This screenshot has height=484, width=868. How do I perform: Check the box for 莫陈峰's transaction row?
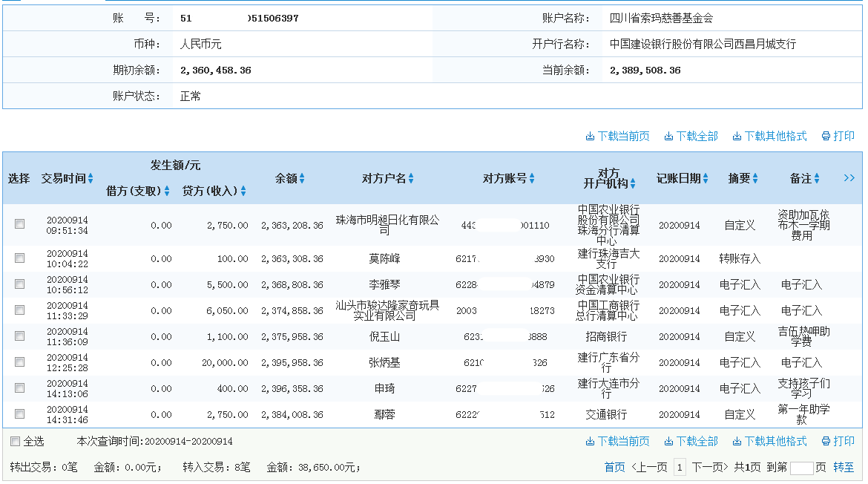point(19,259)
